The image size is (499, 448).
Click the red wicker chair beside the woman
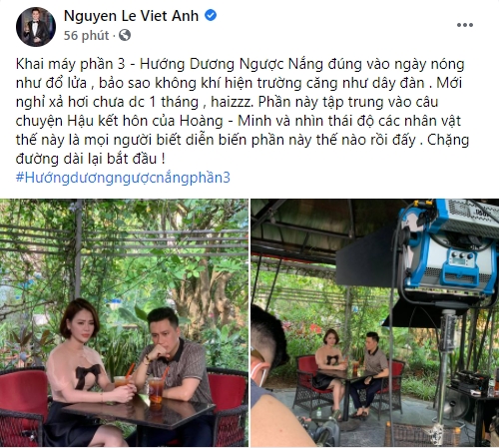click(x=22, y=406)
